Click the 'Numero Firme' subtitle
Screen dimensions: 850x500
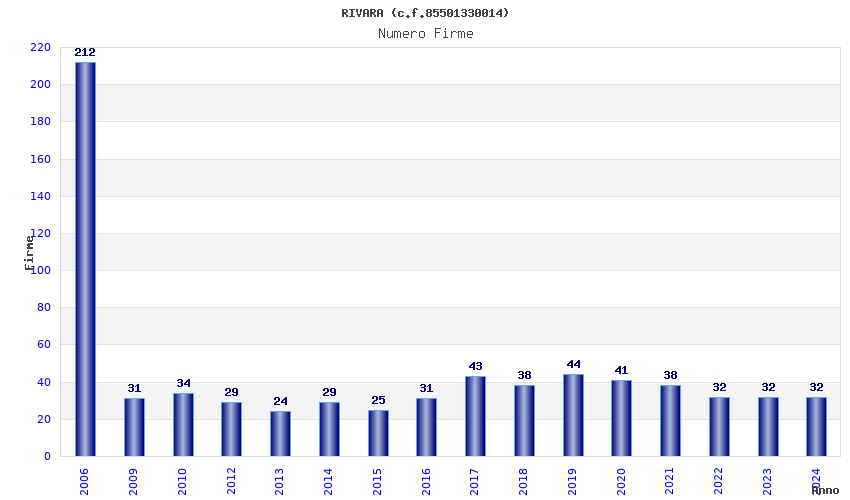click(x=426, y=34)
